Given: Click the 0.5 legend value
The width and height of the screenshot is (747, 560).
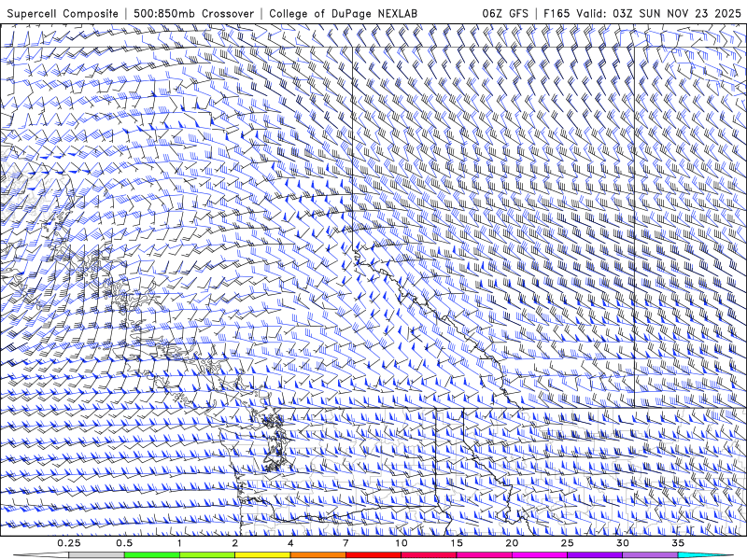Looking at the screenshot, I should tap(124, 543).
